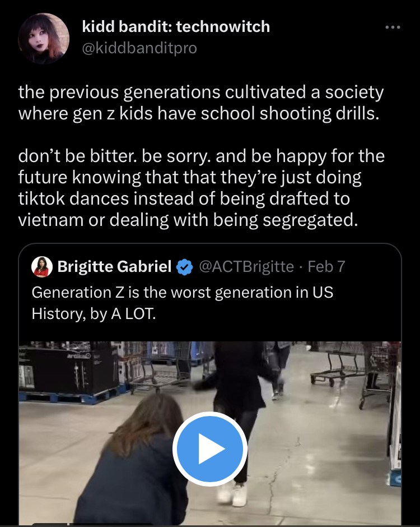Open the Feb 7 timestamp
The image size is (420, 527).
point(326,267)
